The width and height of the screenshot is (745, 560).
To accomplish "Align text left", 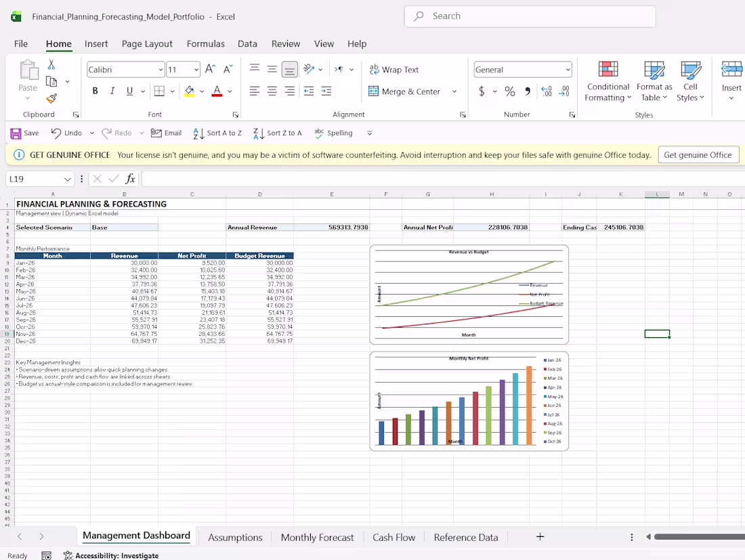I will pyautogui.click(x=255, y=91).
